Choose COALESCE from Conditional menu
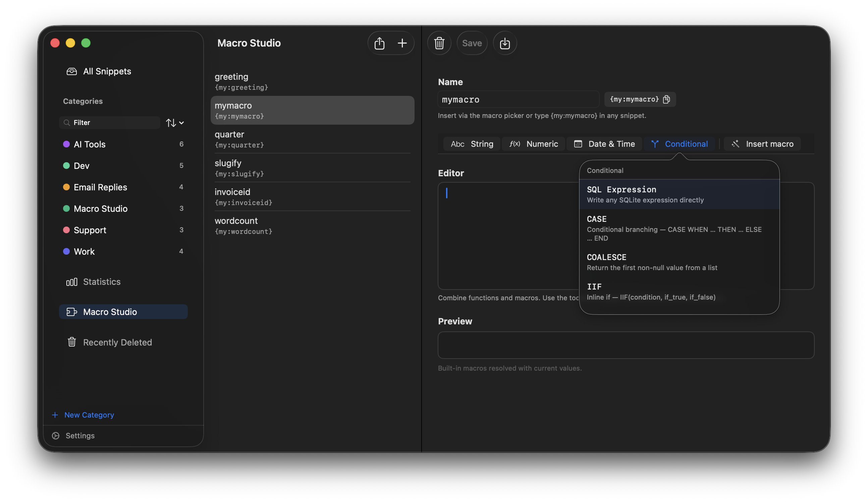Viewport: 868px width, 502px height. click(679, 262)
